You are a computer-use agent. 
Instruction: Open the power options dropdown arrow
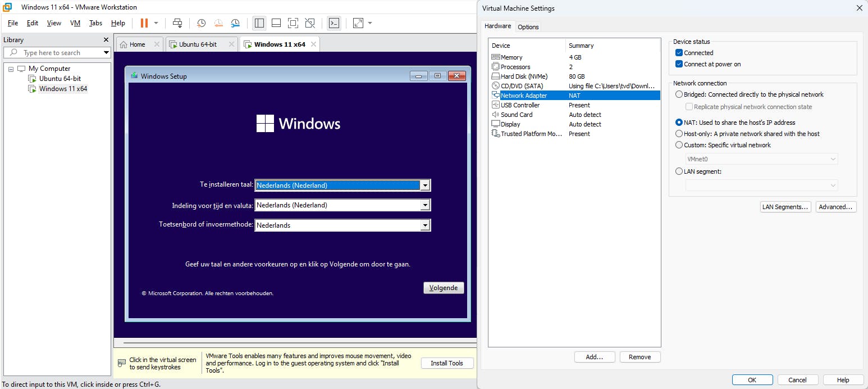point(156,23)
